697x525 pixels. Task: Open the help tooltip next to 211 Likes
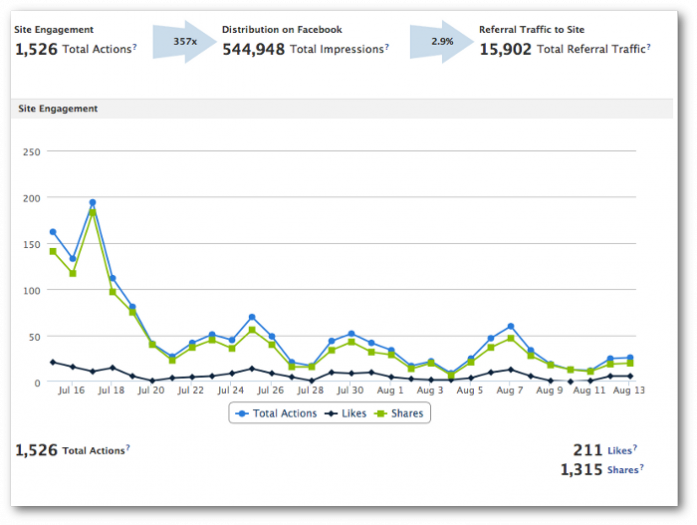click(x=635, y=448)
